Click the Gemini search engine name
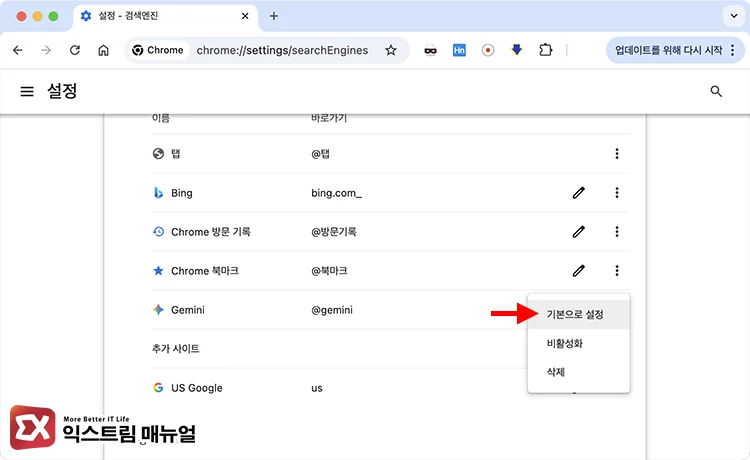 coord(188,310)
